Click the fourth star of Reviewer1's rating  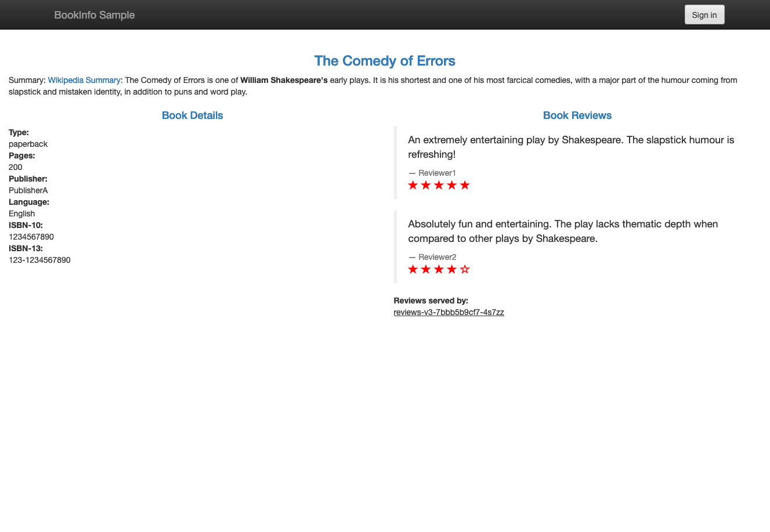(x=452, y=185)
